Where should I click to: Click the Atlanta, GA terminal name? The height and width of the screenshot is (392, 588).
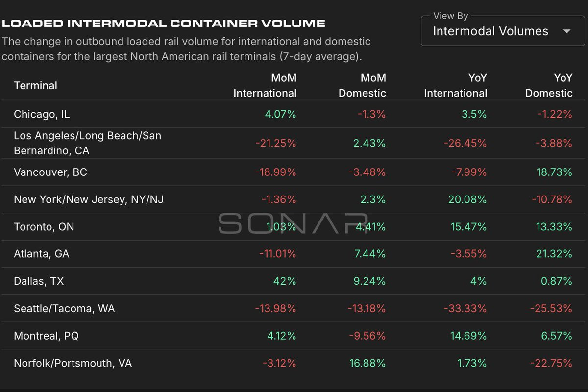[42, 254]
